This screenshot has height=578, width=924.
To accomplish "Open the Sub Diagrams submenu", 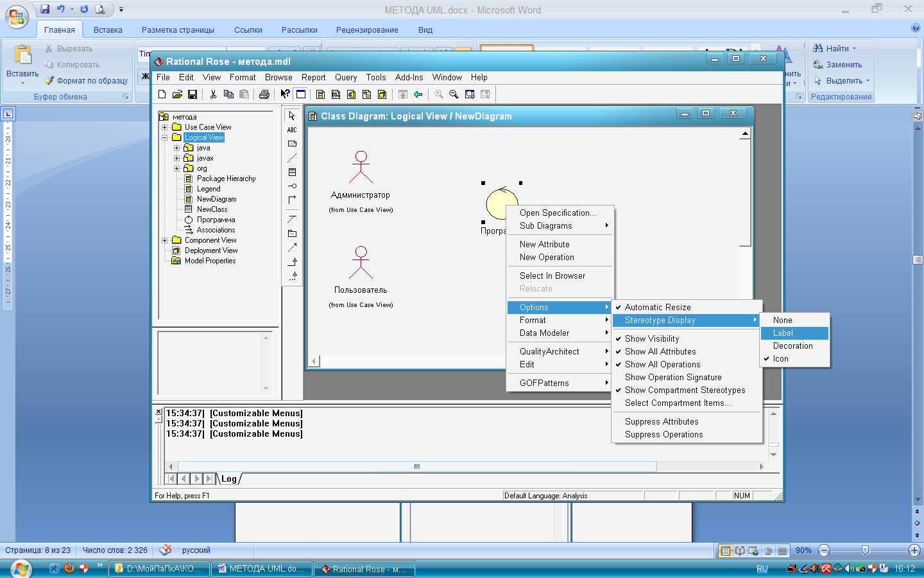I will [x=560, y=226].
